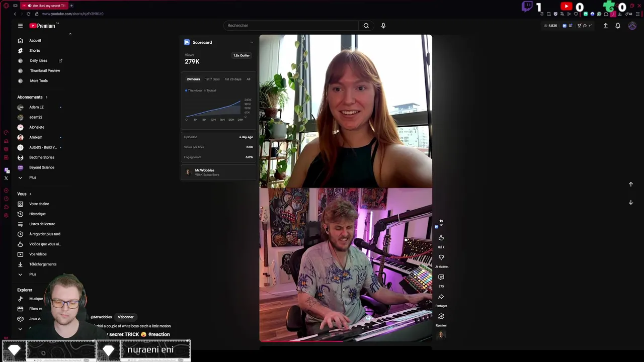Go to next short with down arrow
The image size is (644, 362).
pos(631,202)
